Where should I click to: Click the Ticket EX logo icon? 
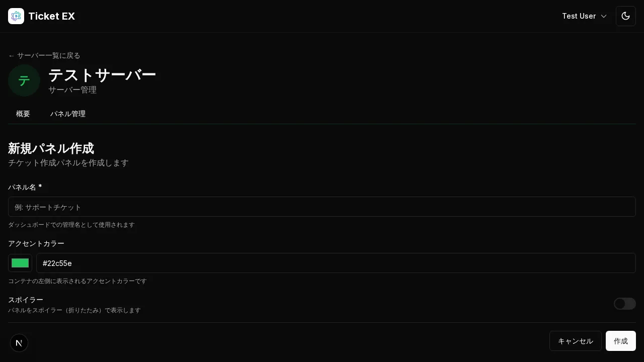(16, 16)
